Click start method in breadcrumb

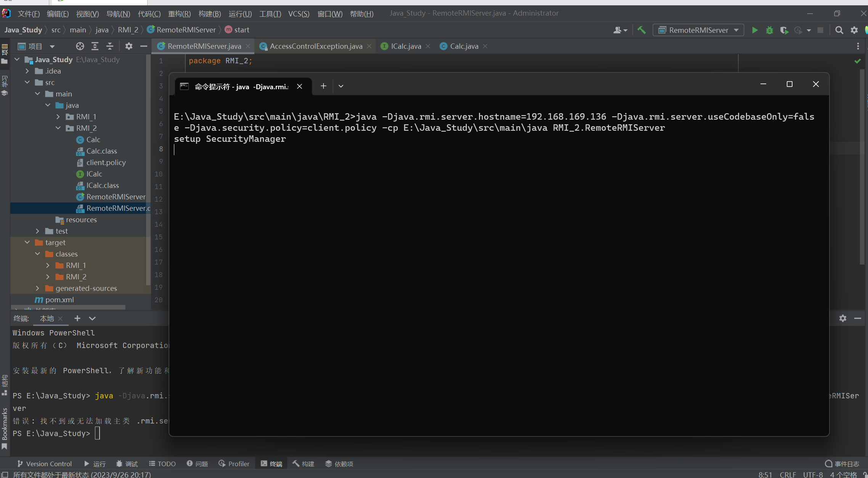(x=237, y=30)
